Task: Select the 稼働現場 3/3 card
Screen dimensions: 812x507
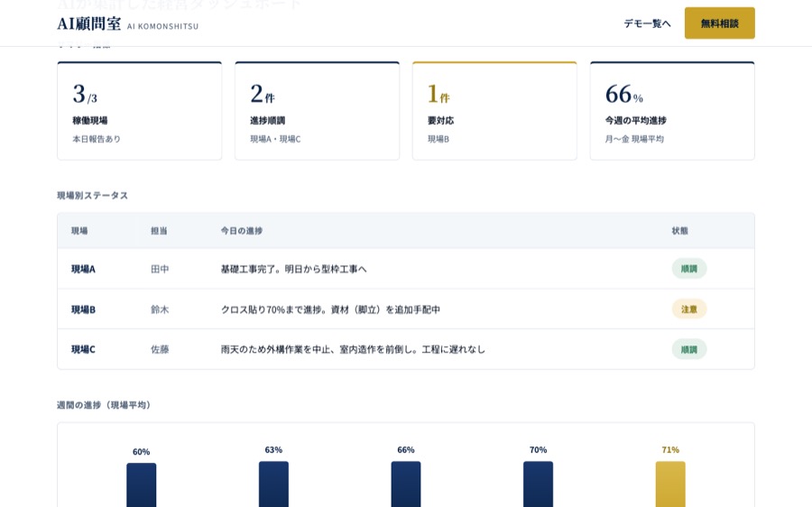Action: pos(139,111)
